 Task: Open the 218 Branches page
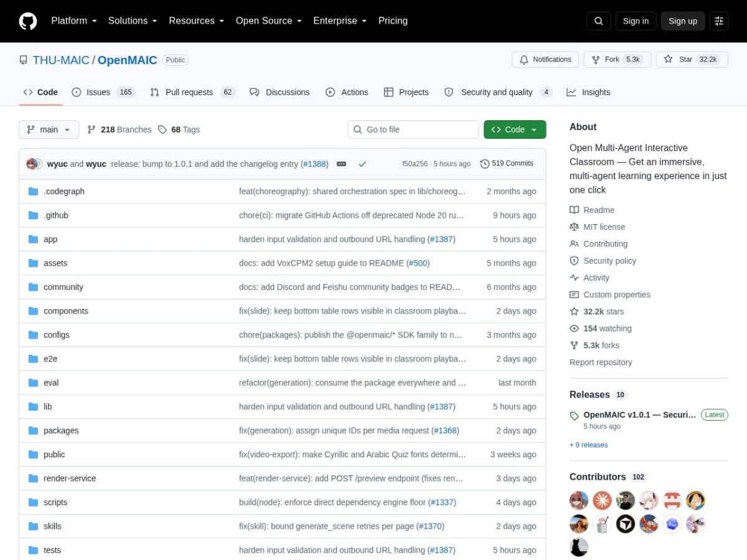[119, 129]
